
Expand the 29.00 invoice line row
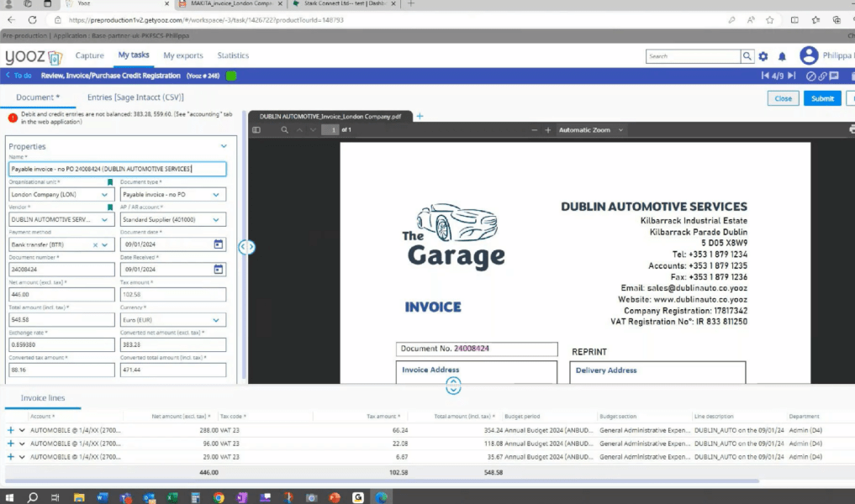click(22, 457)
